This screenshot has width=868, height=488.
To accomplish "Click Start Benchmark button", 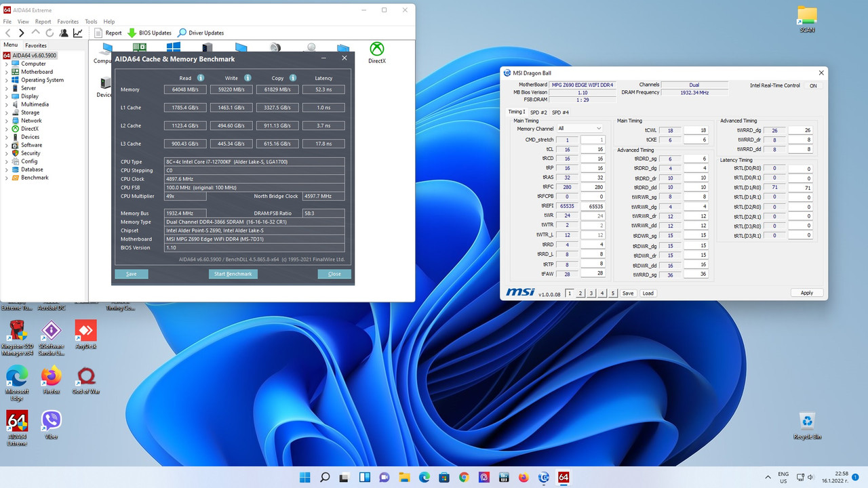I will click(233, 274).
